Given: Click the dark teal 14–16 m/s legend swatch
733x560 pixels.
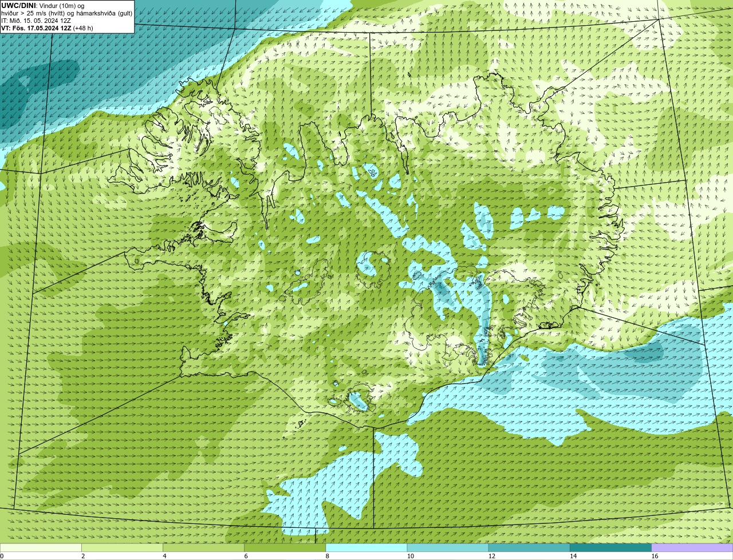Looking at the screenshot, I should [x=610, y=548].
